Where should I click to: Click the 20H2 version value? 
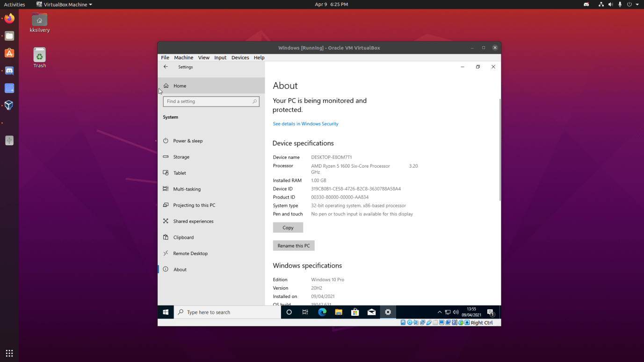pos(317,288)
